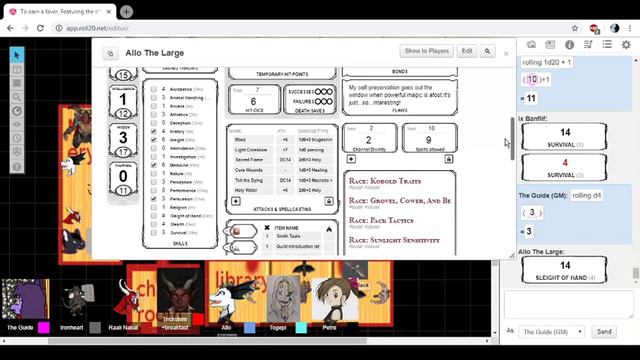Click the weight icon in inventory header
Image resolution: width=640 pixels, height=360 pixels.
tap(329, 229)
